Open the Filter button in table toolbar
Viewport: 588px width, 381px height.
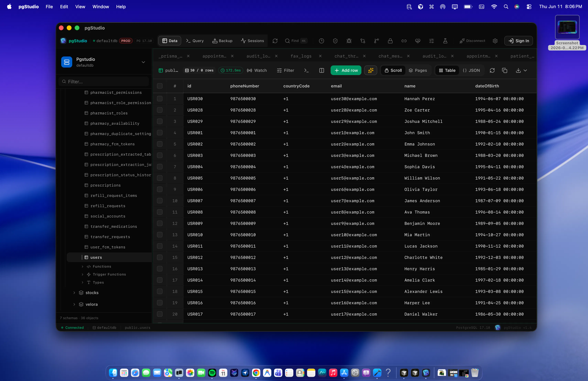[285, 70]
